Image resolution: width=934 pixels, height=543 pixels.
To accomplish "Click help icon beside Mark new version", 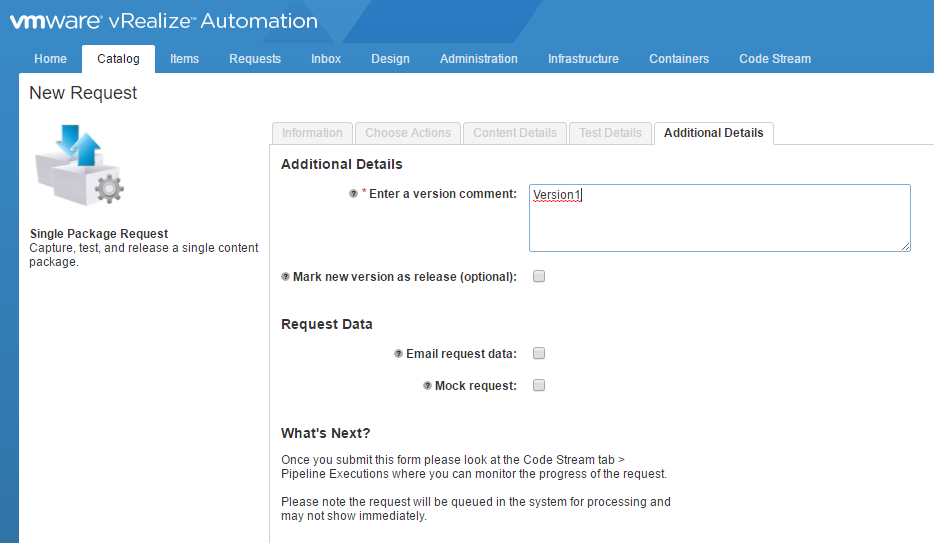I will point(285,277).
